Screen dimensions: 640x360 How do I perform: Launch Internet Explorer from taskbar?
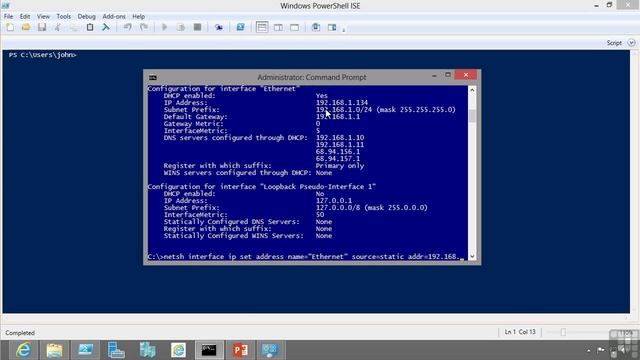coord(24,350)
